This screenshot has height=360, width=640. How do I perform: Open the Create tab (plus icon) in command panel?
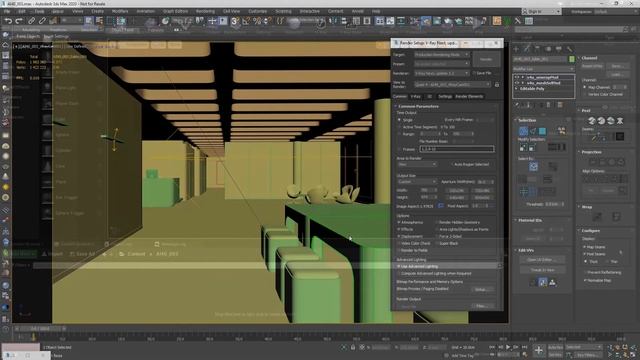(x=516, y=49)
